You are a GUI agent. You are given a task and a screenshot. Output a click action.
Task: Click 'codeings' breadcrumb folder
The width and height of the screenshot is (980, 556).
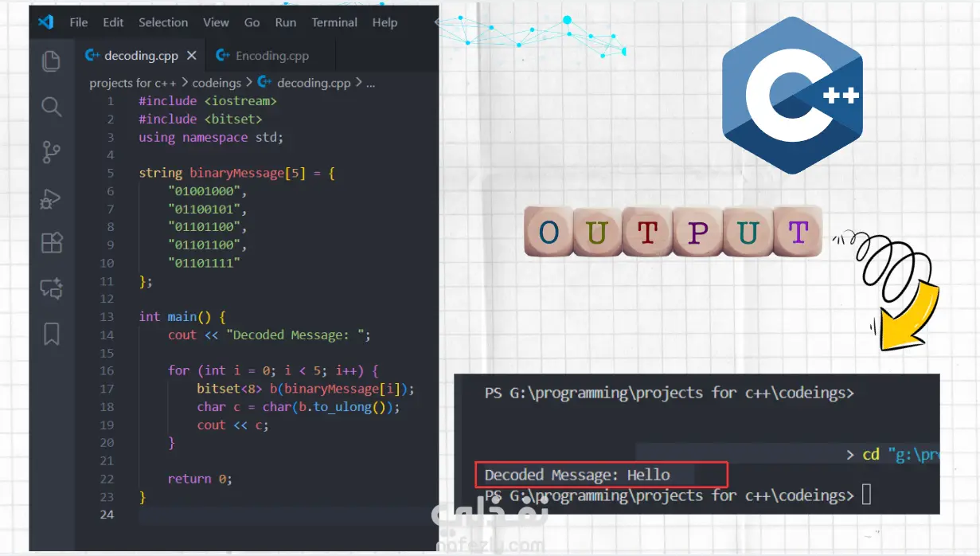[217, 83]
